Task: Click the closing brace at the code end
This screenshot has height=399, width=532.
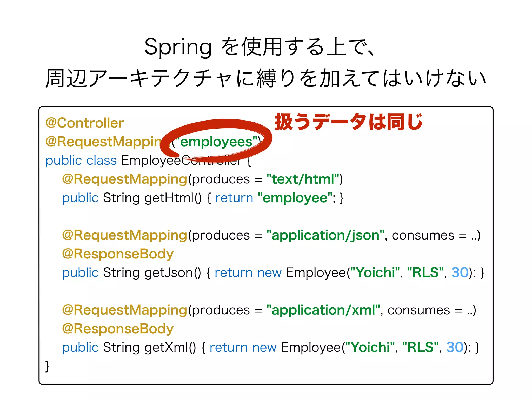Action: pos(47,366)
